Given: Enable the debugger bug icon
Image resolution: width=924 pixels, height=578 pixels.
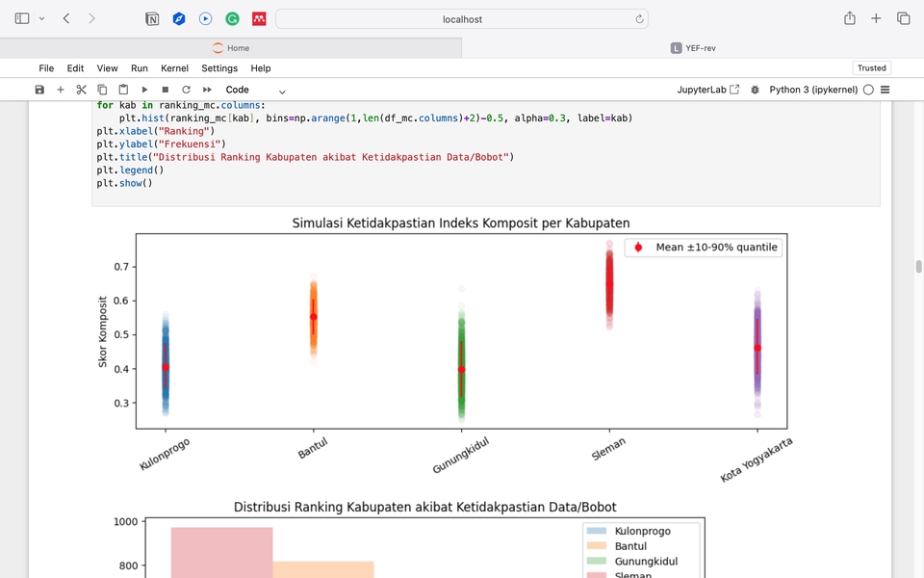Looking at the screenshot, I should click(x=755, y=90).
